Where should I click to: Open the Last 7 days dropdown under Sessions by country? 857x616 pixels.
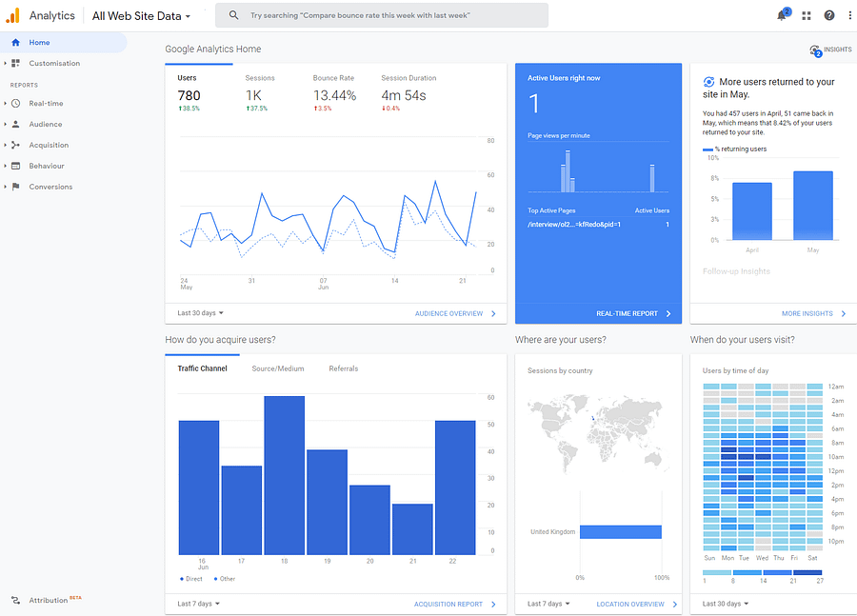pyautogui.click(x=548, y=604)
